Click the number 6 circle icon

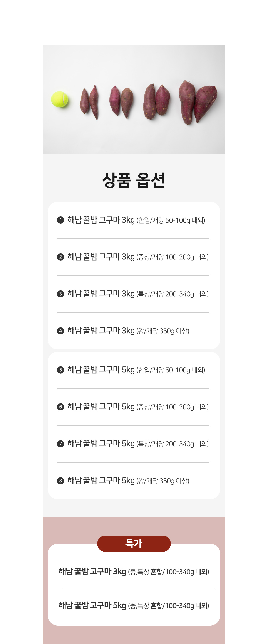[60, 407]
